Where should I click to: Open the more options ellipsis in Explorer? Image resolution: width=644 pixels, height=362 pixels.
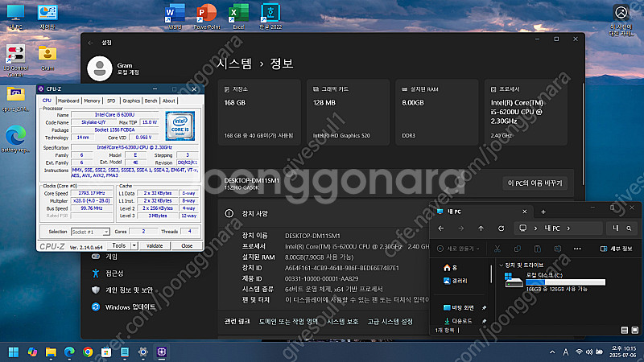point(577,249)
